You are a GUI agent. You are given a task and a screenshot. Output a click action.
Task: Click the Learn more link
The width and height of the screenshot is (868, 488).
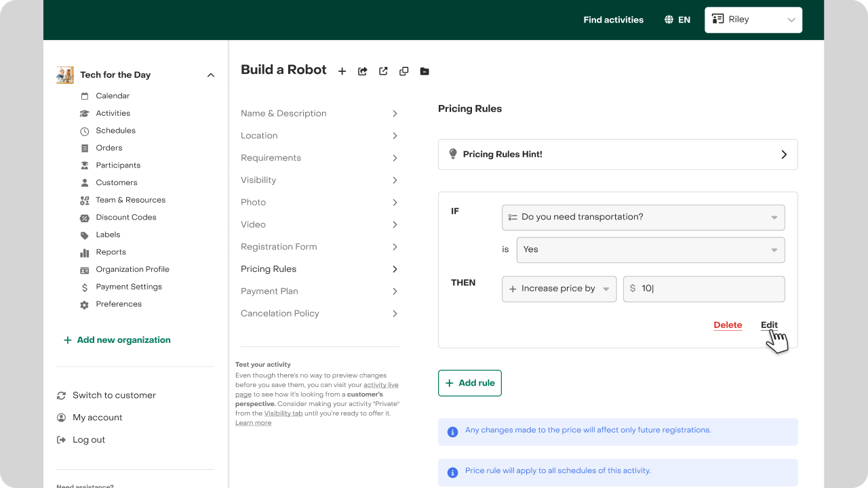click(253, 423)
